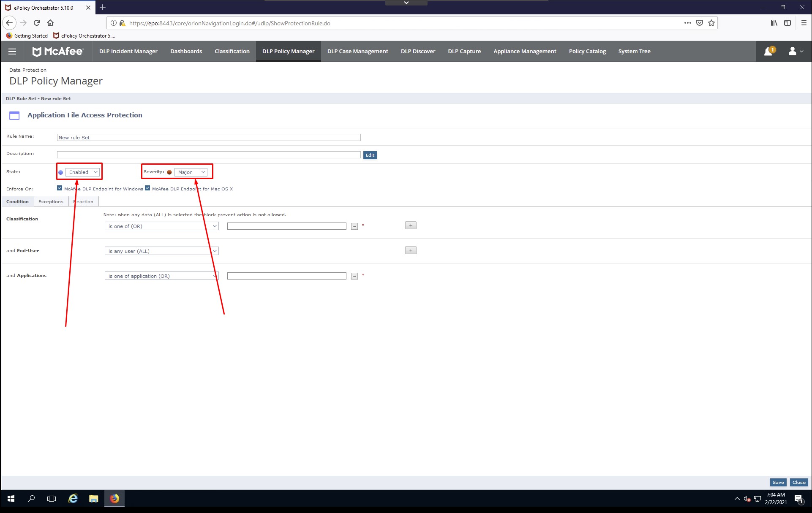This screenshot has width=812, height=513.
Task: Click the Rule Name text field
Action: tap(208, 138)
